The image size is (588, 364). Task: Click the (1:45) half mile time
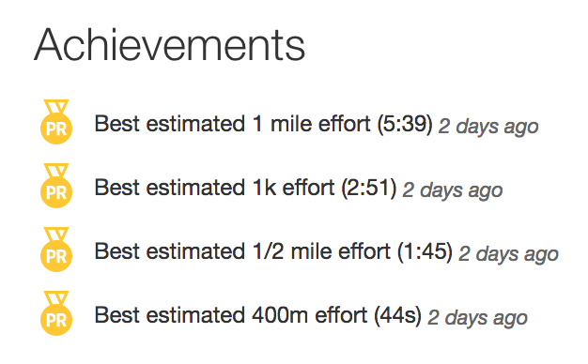pyautogui.click(x=425, y=251)
